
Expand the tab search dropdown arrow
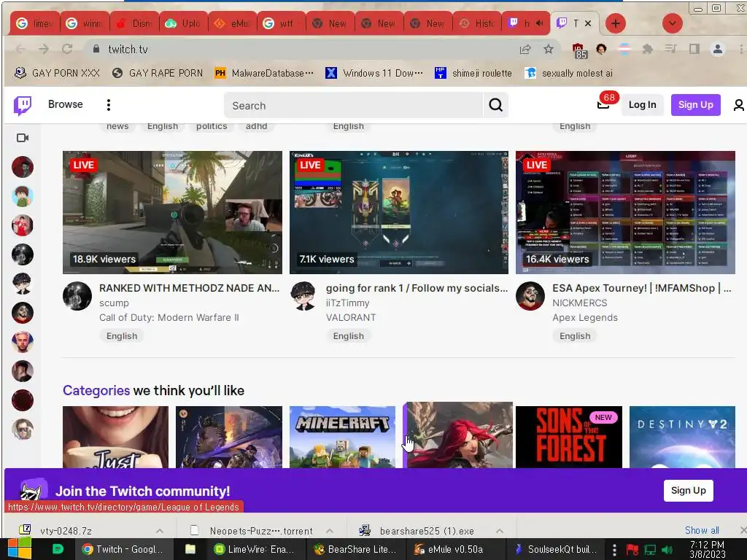point(672,23)
